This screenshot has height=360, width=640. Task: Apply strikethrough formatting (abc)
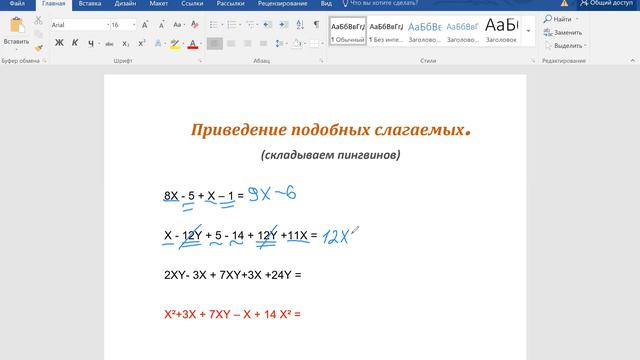109,43
